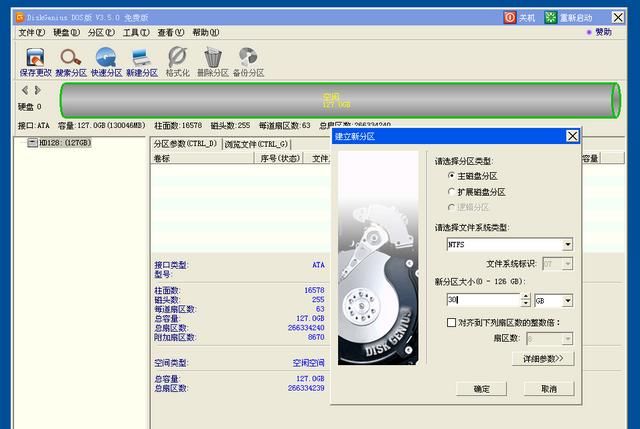
Task: Select the 127.0GB free space disk bar
Action: coord(340,100)
